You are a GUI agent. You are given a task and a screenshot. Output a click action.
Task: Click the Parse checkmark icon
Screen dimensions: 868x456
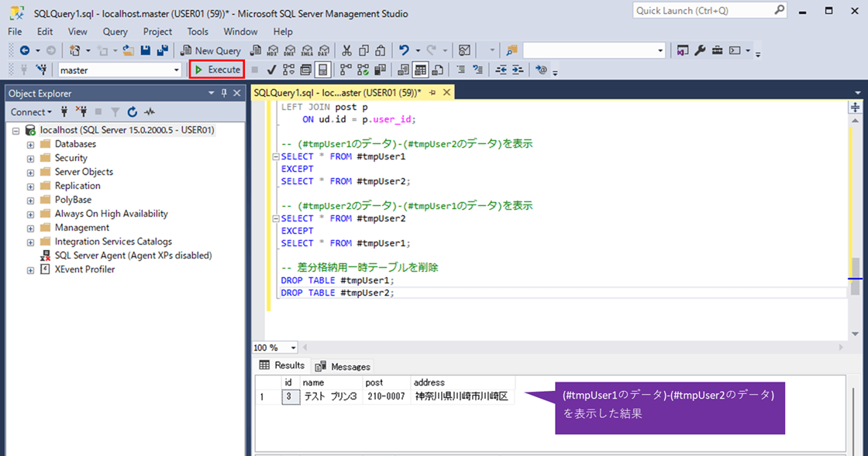tap(272, 70)
